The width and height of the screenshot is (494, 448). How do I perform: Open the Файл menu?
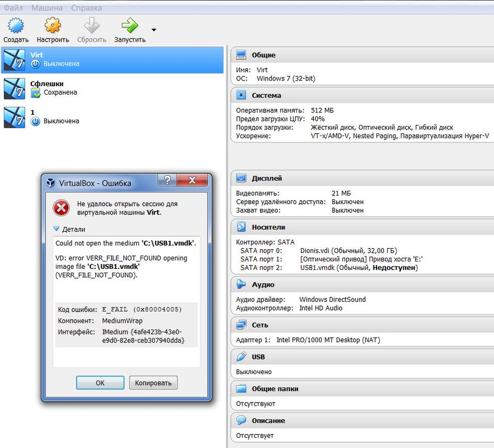coord(13,8)
